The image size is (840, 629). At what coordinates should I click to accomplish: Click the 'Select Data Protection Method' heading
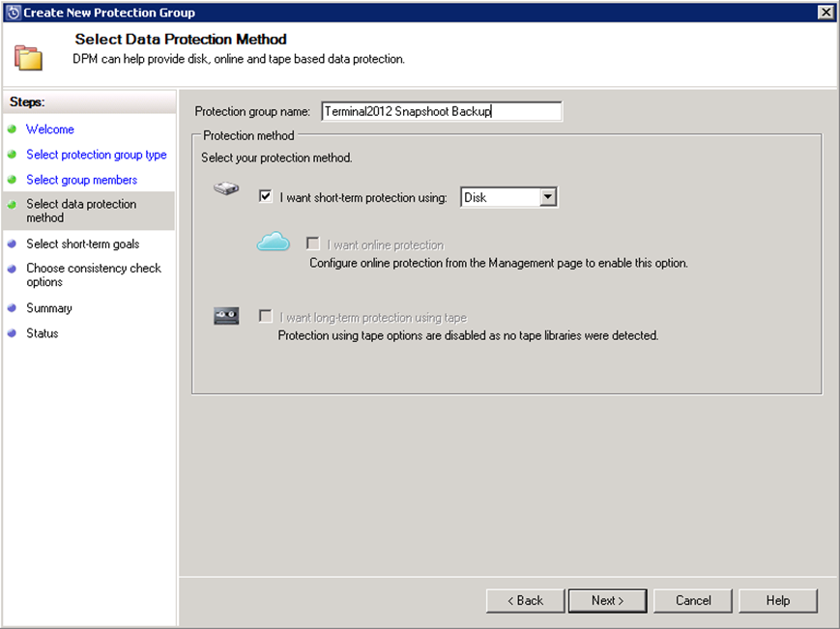(x=181, y=39)
